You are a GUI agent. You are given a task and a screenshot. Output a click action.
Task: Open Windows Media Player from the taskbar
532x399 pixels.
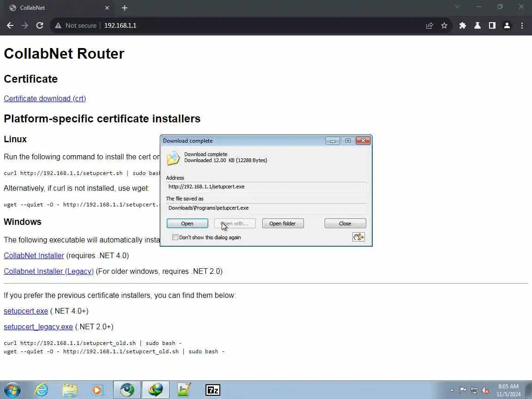[x=98, y=390]
